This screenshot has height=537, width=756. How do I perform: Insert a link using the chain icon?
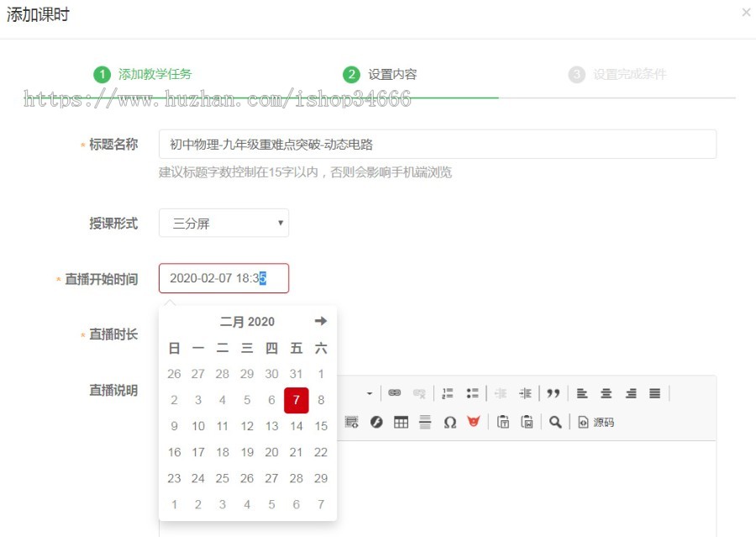pyautogui.click(x=394, y=393)
